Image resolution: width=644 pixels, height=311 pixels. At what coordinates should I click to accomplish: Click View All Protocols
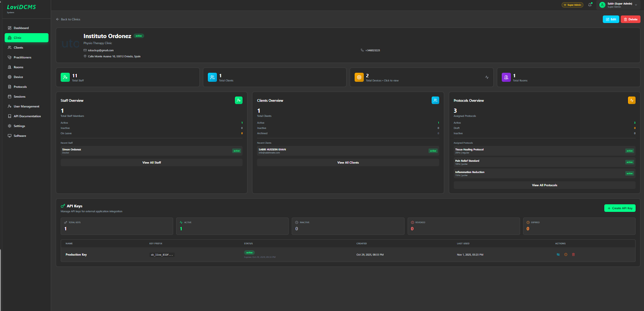(x=544, y=185)
